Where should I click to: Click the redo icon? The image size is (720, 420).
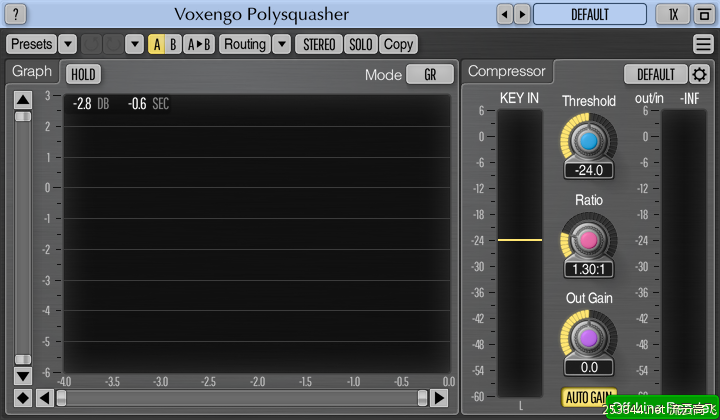tap(113, 44)
